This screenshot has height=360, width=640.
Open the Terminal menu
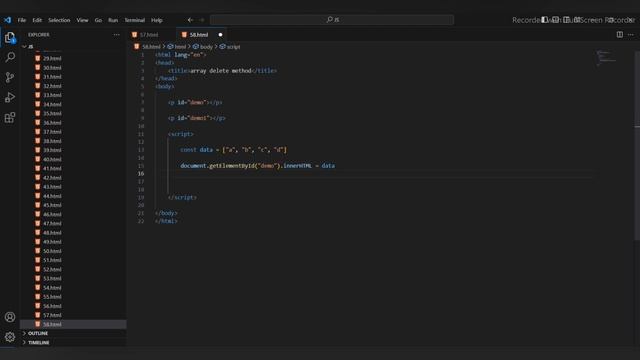click(x=135, y=20)
